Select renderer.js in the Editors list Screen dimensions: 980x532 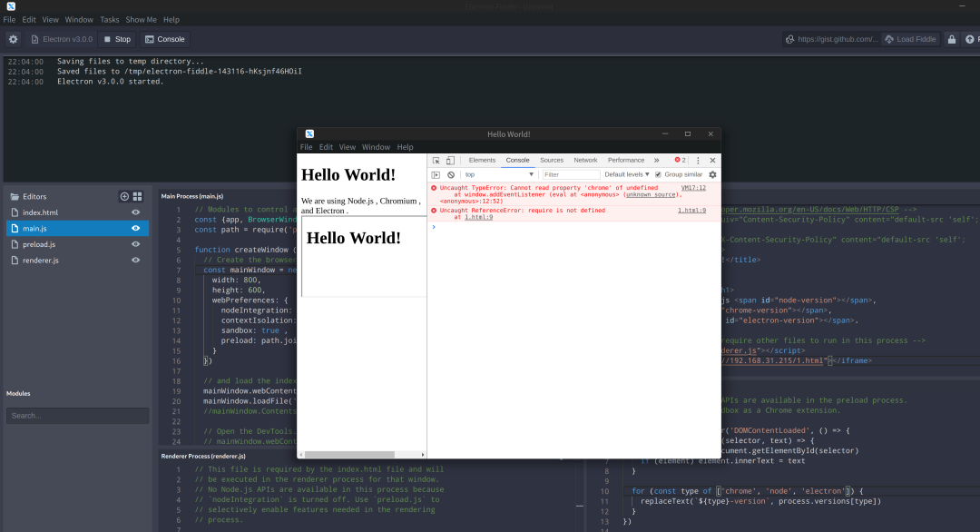click(77, 260)
